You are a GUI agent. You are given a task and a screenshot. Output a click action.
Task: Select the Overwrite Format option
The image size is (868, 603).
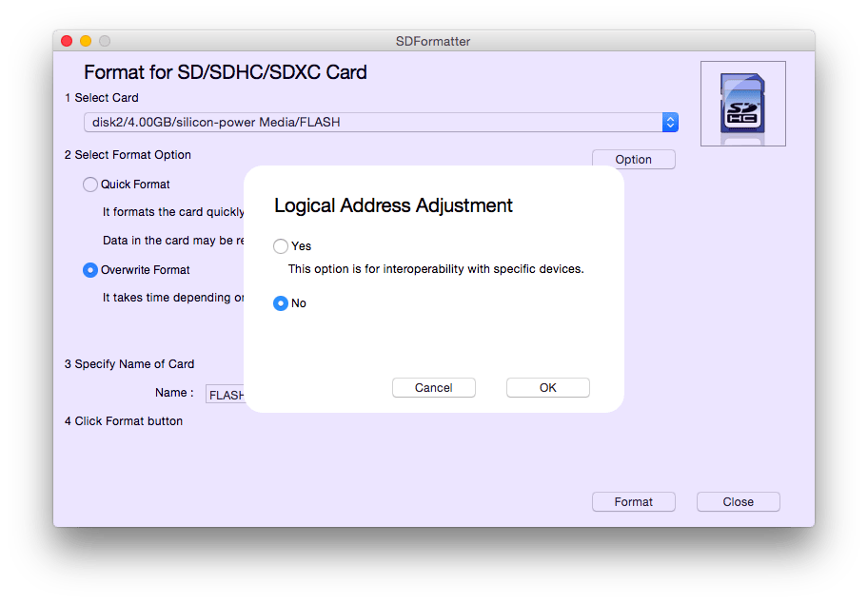coord(90,269)
